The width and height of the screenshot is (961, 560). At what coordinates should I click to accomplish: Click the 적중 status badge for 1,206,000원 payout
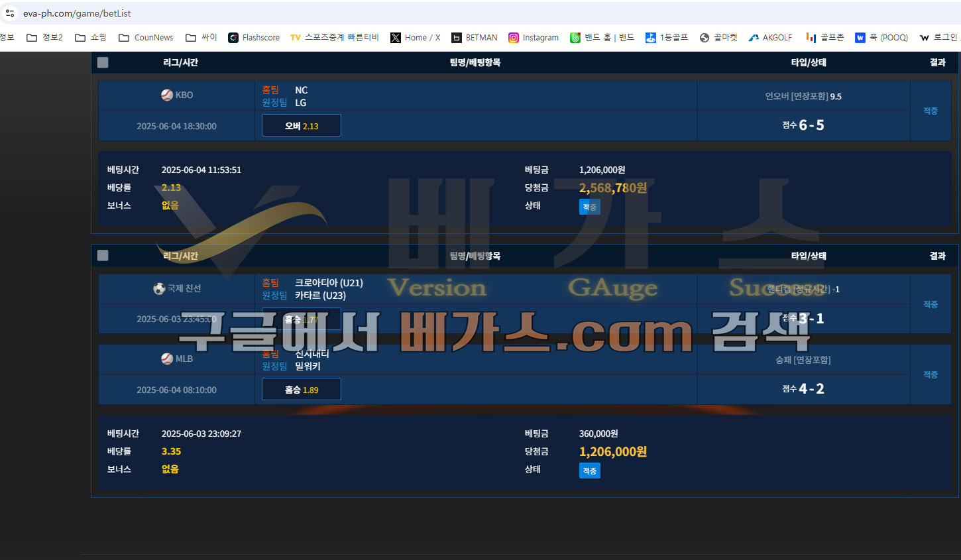pyautogui.click(x=590, y=471)
